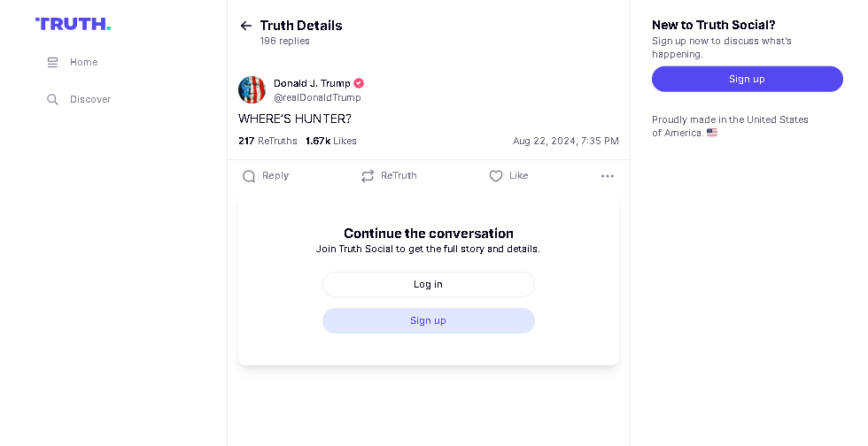The width and height of the screenshot is (868, 446).
Task: Click the Discover magnifier icon
Action: click(52, 100)
